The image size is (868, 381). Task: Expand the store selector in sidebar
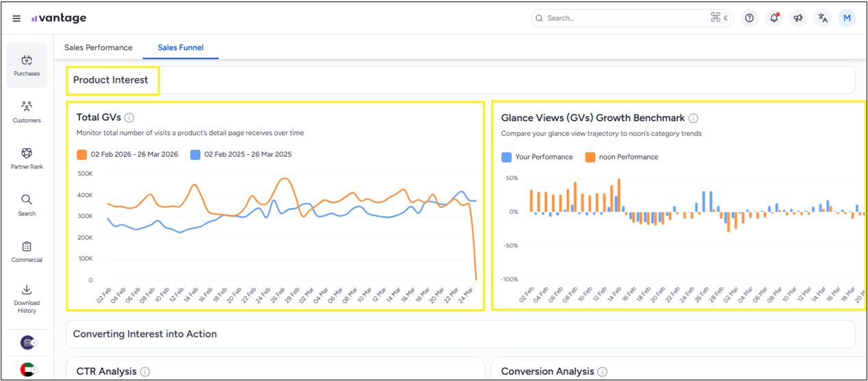(27, 342)
